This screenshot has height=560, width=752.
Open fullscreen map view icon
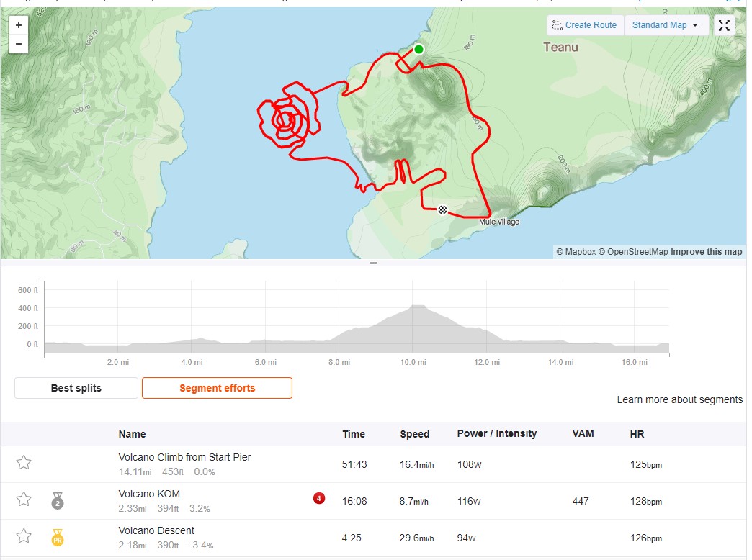click(x=724, y=25)
